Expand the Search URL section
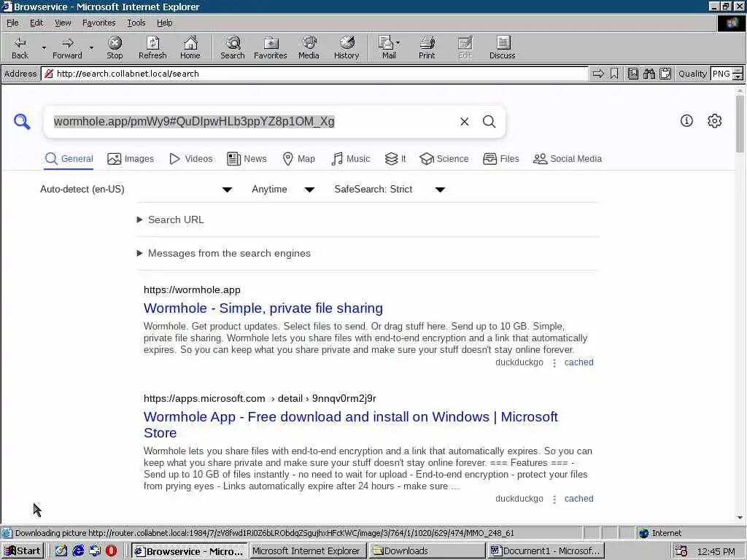Image resolution: width=747 pixels, height=560 pixels. 171,220
